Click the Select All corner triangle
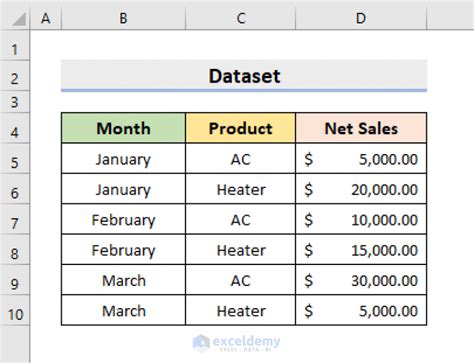This screenshot has width=474, height=363. tap(19, 19)
